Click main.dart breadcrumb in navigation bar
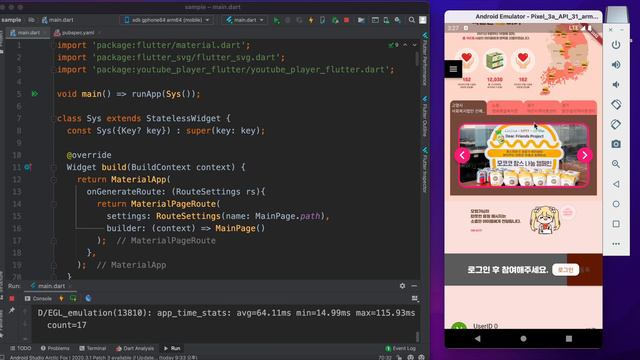 tap(58, 20)
